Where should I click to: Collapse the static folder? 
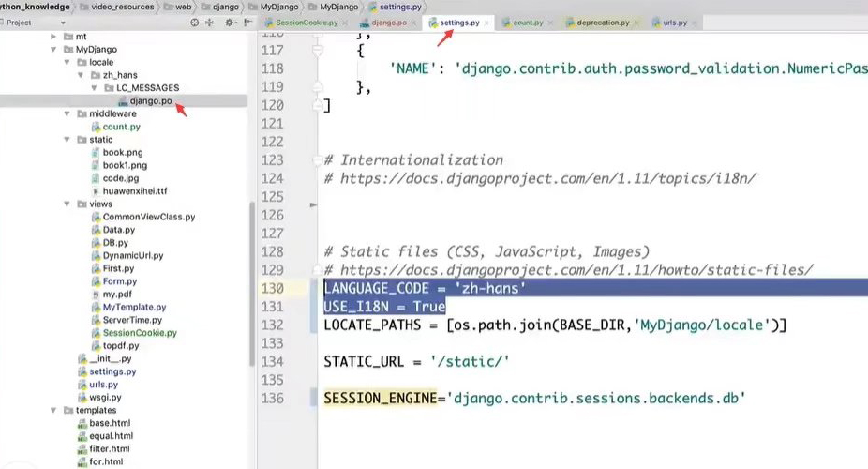(67, 140)
